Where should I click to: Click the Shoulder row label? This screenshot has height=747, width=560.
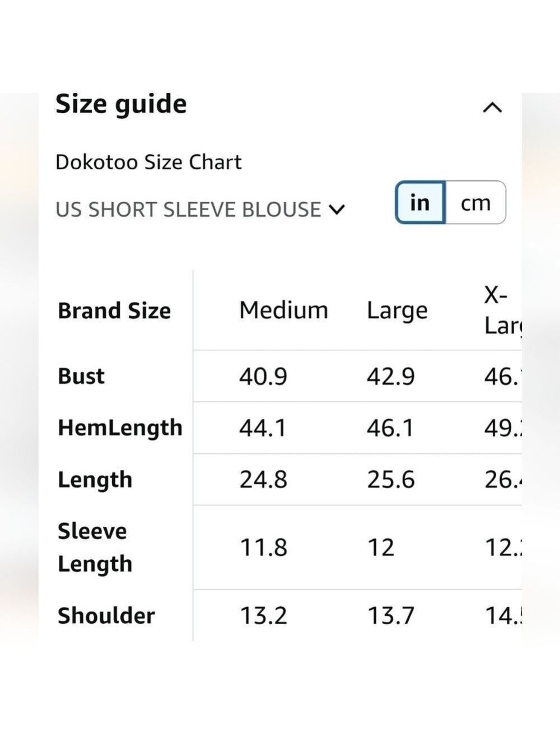106,615
